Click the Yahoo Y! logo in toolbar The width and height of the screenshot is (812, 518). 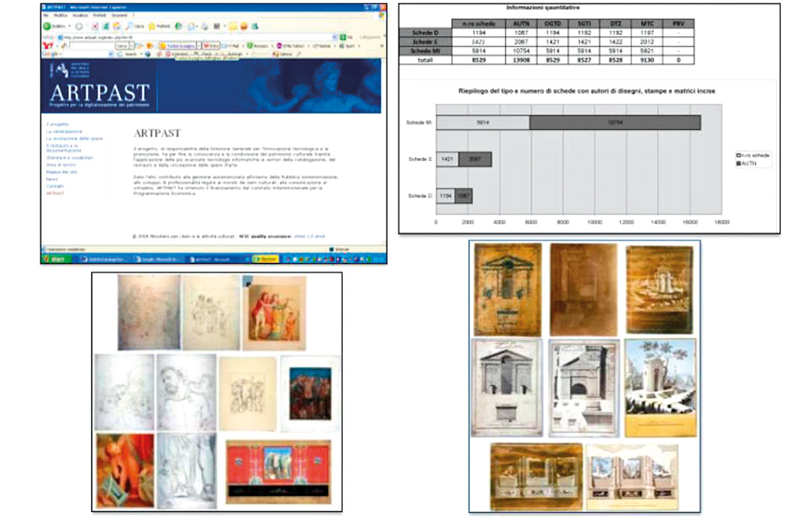[47, 46]
